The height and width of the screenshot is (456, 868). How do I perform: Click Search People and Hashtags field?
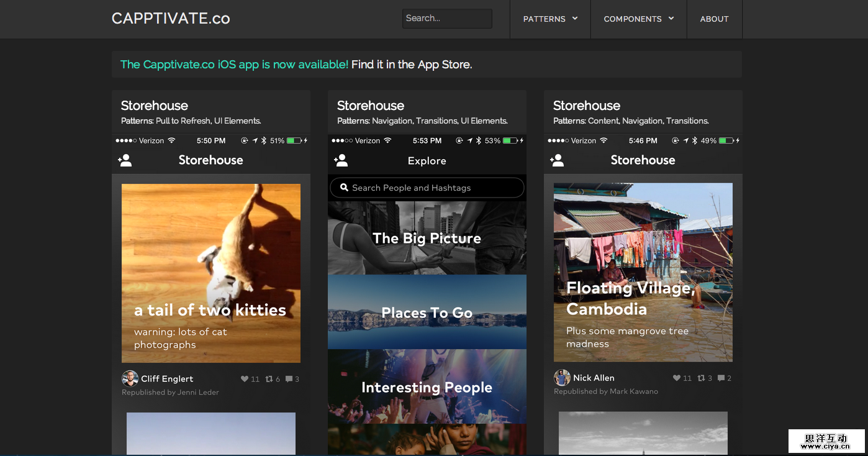427,188
